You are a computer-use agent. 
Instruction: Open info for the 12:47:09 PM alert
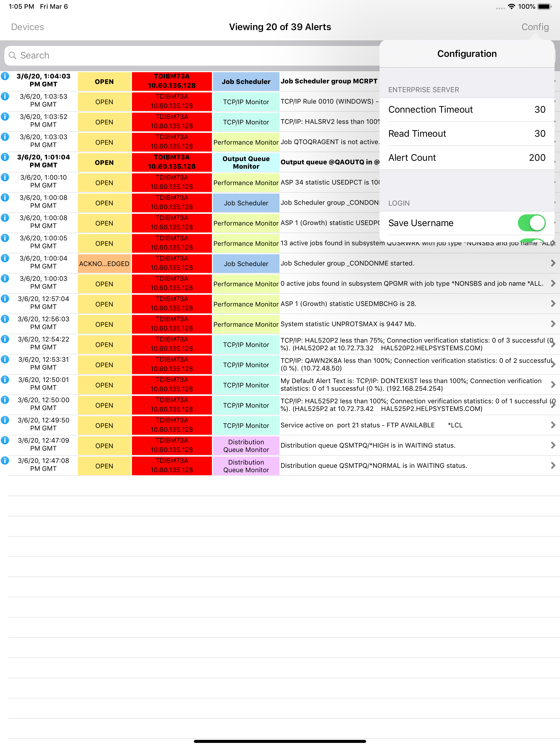coord(5,441)
